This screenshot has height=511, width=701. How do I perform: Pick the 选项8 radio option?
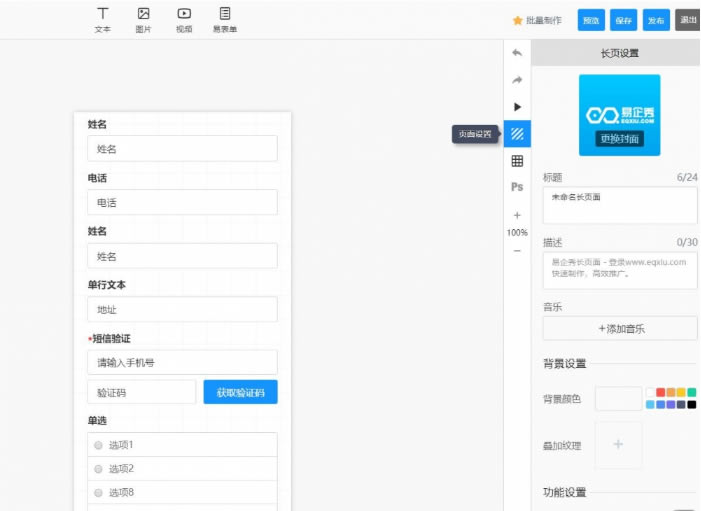(x=99, y=493)
